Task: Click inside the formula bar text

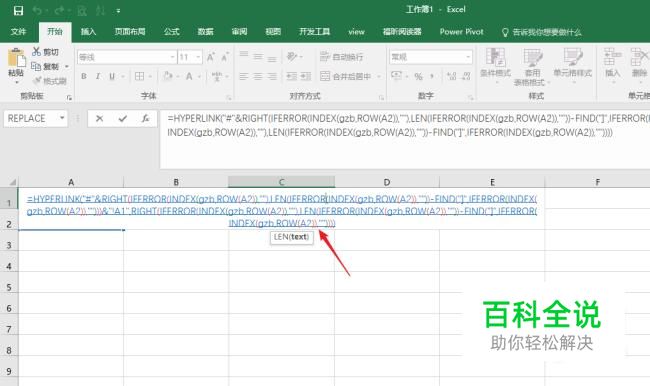Action: click(405, 139)
